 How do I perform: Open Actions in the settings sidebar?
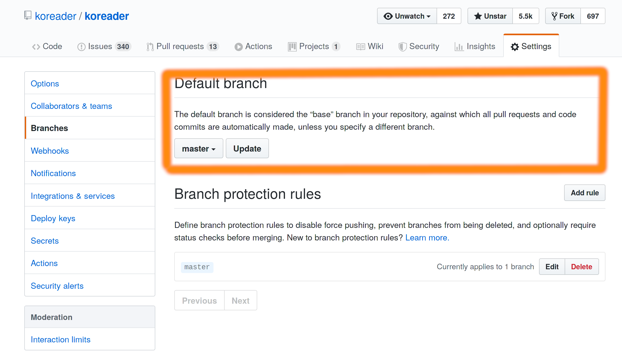(90, 263)
